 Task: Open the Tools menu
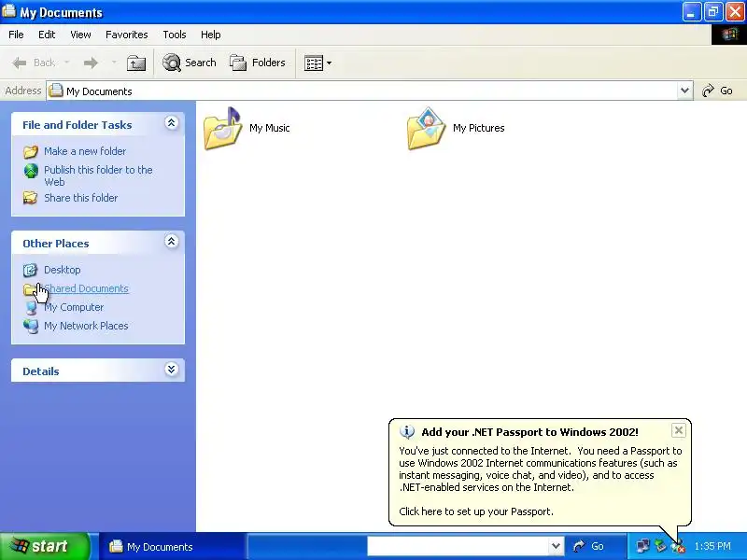(175, 35)
